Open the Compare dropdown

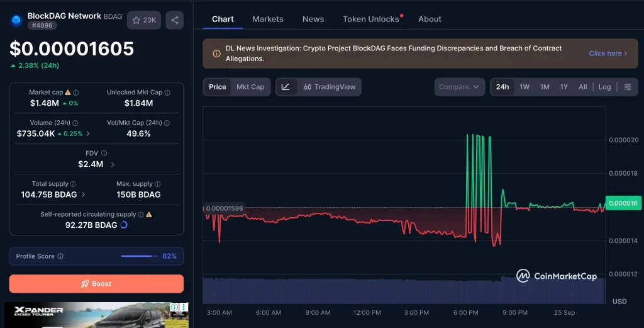(459, 87)
